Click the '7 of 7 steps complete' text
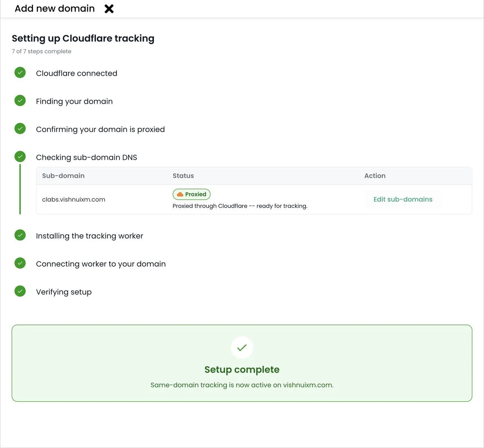This screenshot has height=448, width=484. (41, 51)
